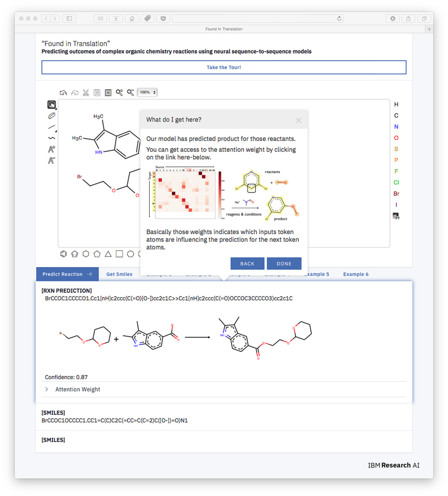Switch to the Example 6 tab

[x=355, y=274]
